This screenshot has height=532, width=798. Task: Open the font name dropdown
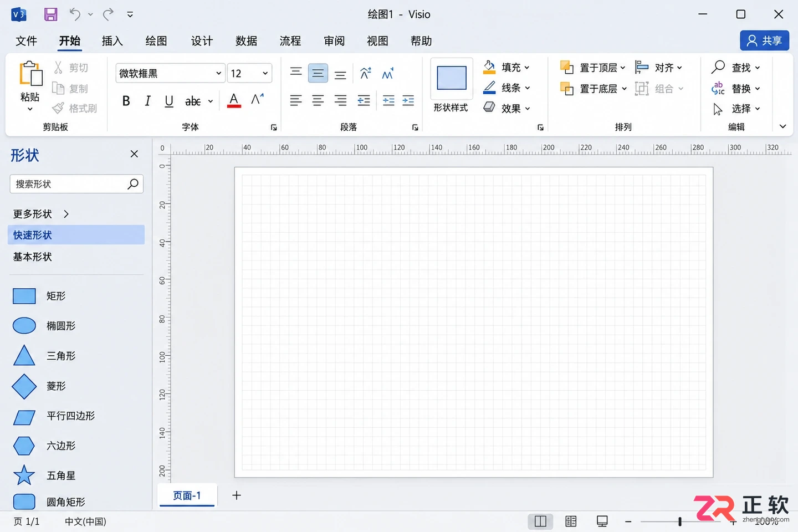coord(218,73)
